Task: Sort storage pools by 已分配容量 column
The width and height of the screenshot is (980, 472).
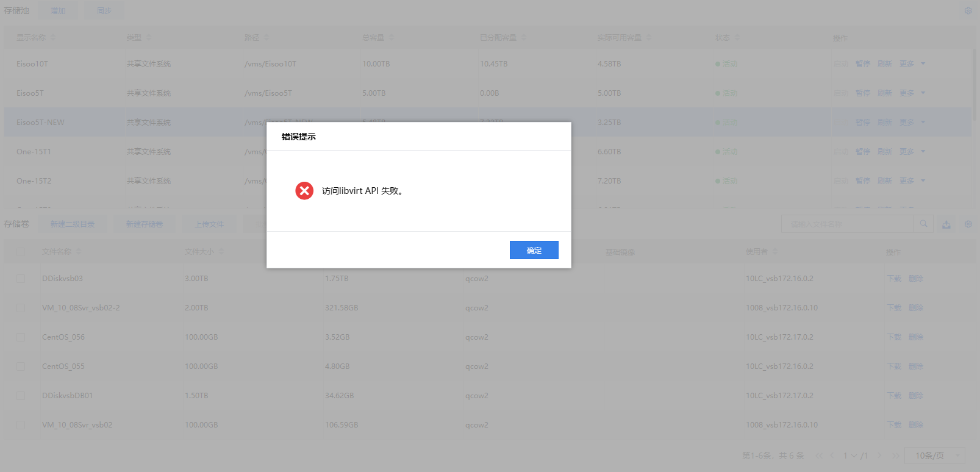Action: click(x=524, y=38)
